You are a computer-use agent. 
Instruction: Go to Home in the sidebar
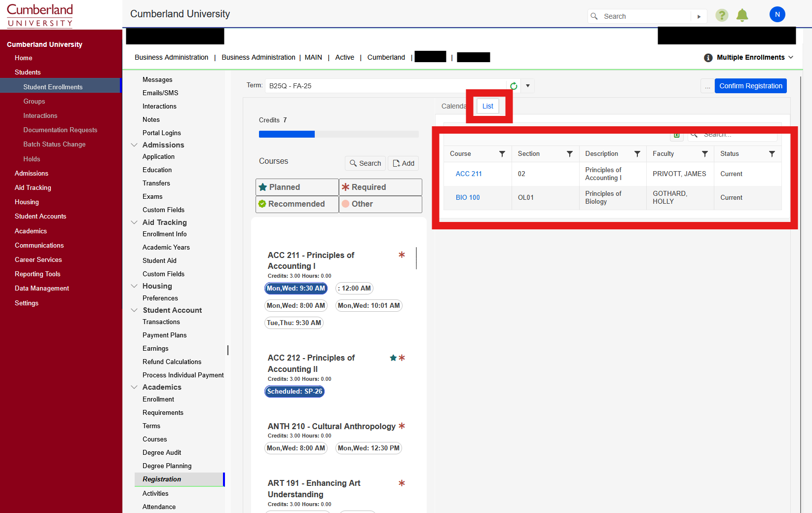[24, 58]
